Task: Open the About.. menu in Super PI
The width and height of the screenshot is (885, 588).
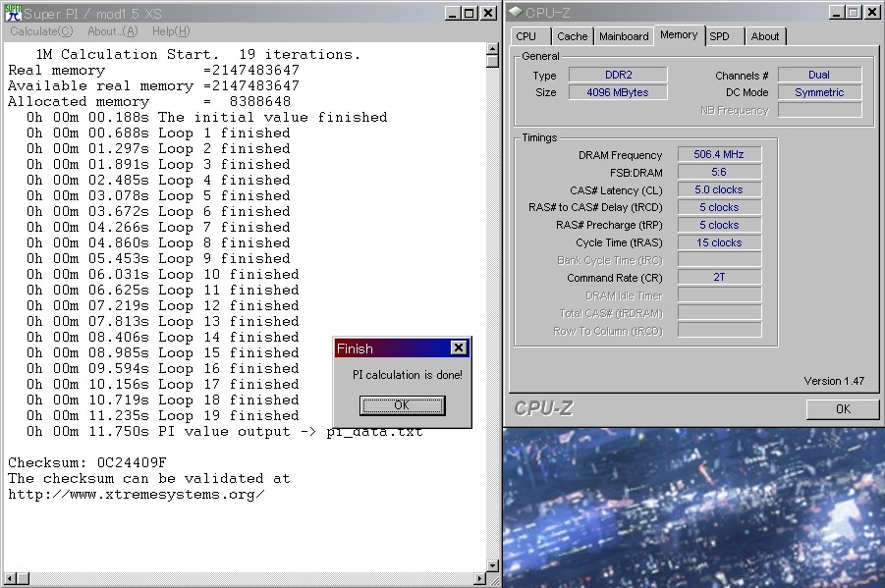Action: (113, 31)
